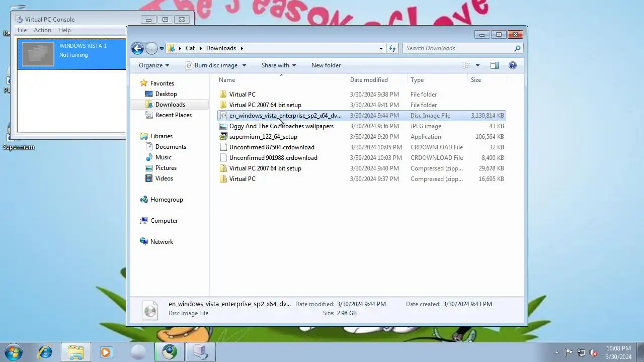644x362 pixels.
Task: Click the round gray taskbar icon
Action: [x=138, y=352]
